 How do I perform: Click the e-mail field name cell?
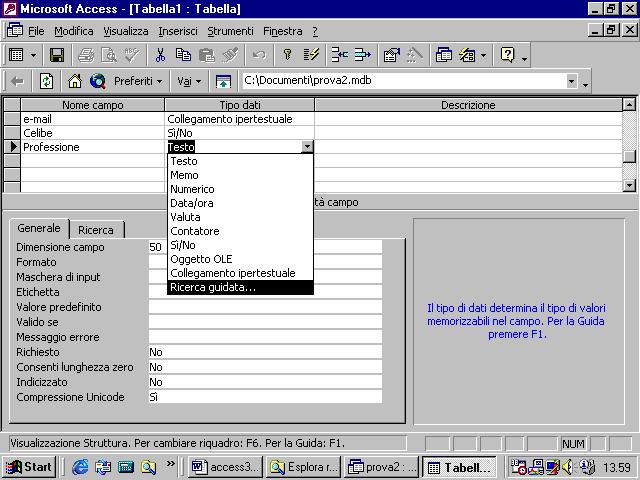click(93, 119)
